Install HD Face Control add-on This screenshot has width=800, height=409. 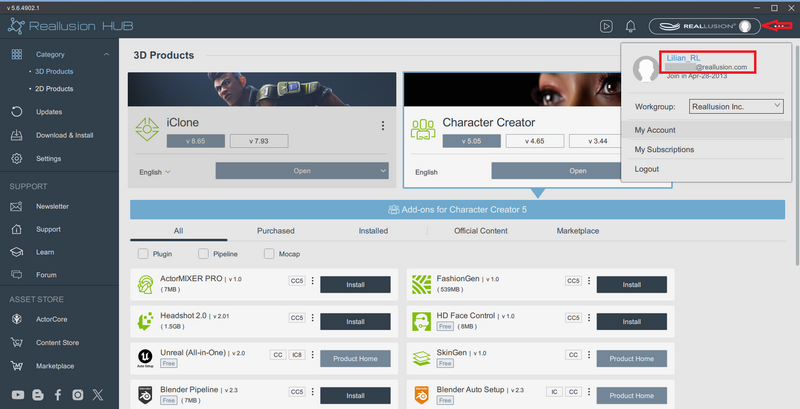point(632,322)
